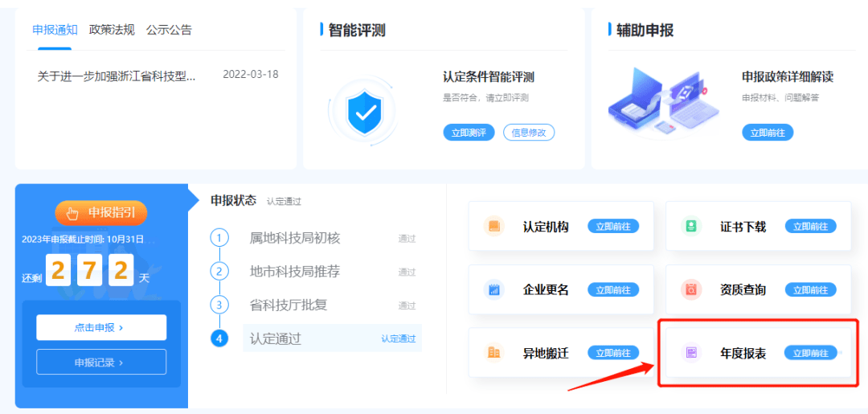Click the 是否符合，请立即评测 subtitle
Screen dimensions: 868x414
click(x=486, y=98)
